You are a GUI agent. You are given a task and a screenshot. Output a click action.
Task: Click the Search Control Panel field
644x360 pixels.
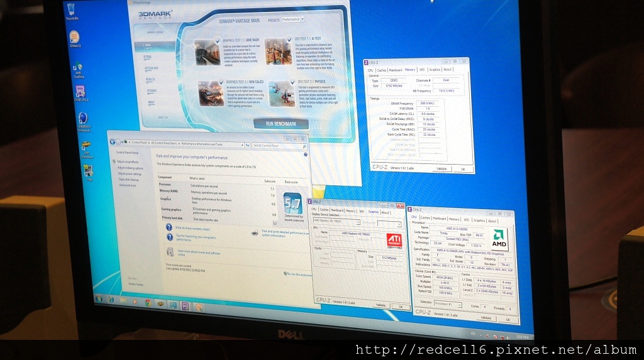point(277,145)
